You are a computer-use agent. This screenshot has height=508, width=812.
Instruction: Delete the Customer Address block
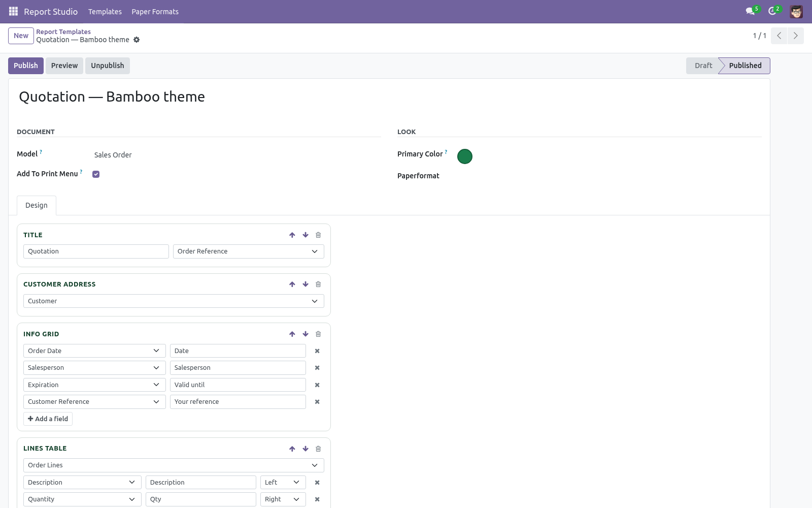(318, 284)
